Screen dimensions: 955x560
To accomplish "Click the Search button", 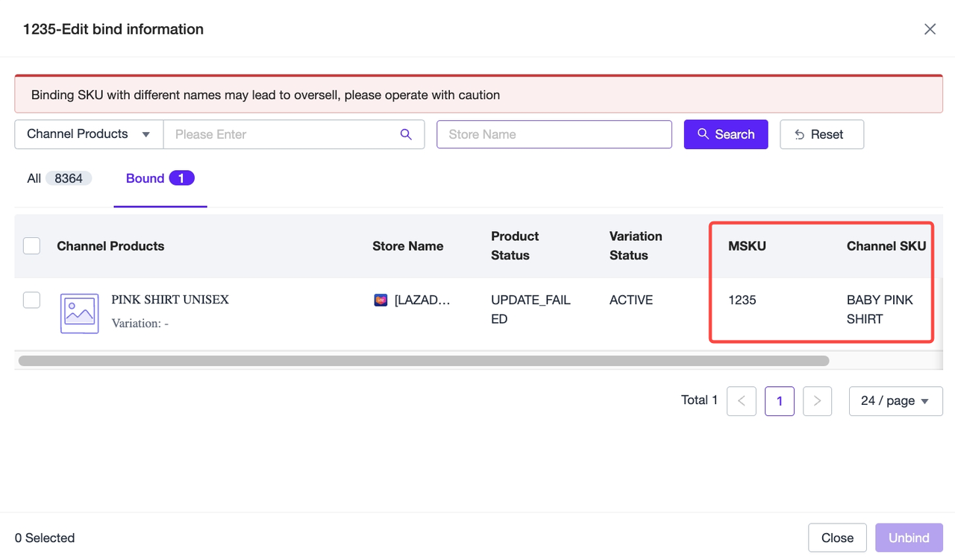I will coord(726,134).
